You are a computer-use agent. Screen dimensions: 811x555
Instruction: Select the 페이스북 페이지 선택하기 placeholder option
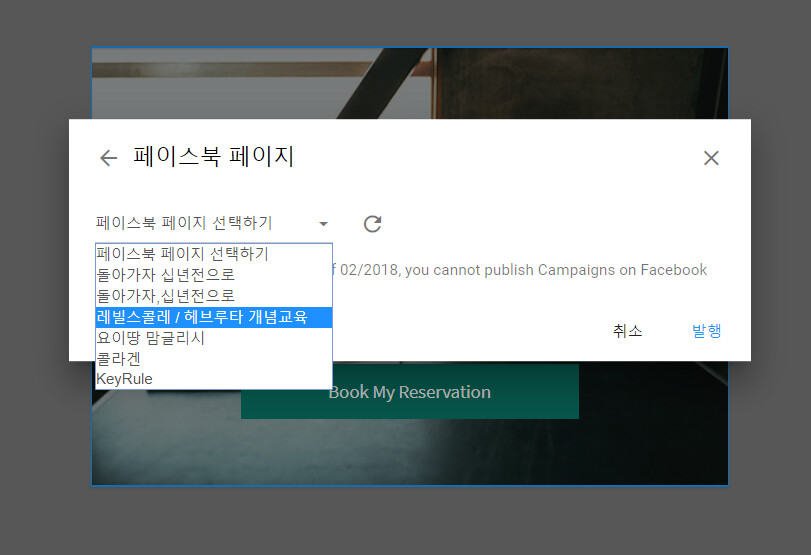coord(214,254)
